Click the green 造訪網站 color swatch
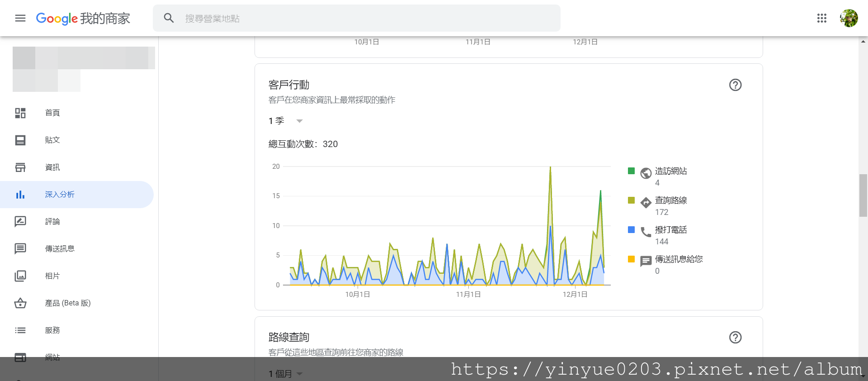This screenshot has width=868, height=381. tap(632, 171)
